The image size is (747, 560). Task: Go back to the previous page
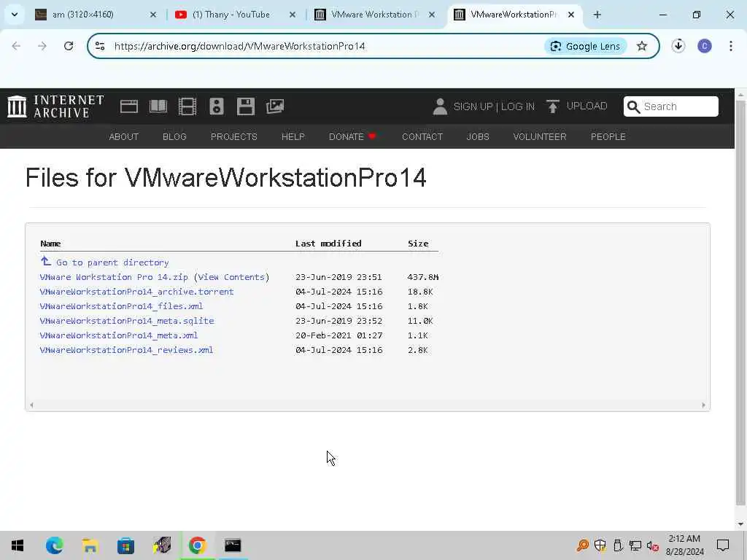coord(16,46)
